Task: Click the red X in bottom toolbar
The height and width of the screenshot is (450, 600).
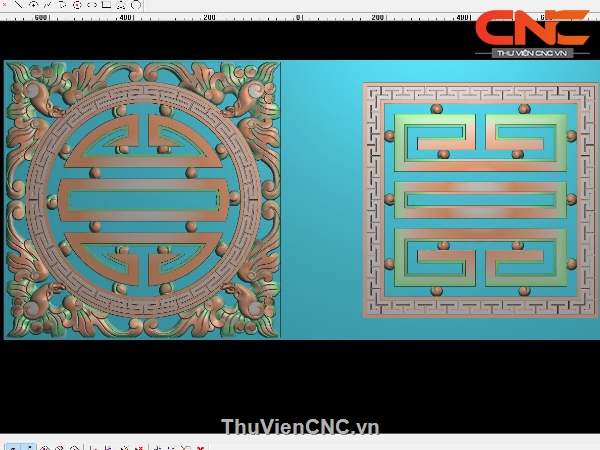Action: point(201,447)
